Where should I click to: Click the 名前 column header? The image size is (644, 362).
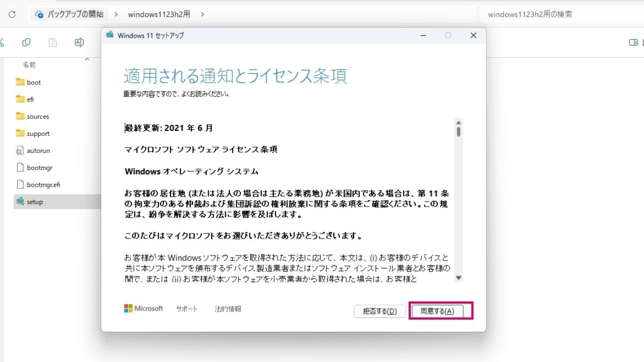click(29, 65)
